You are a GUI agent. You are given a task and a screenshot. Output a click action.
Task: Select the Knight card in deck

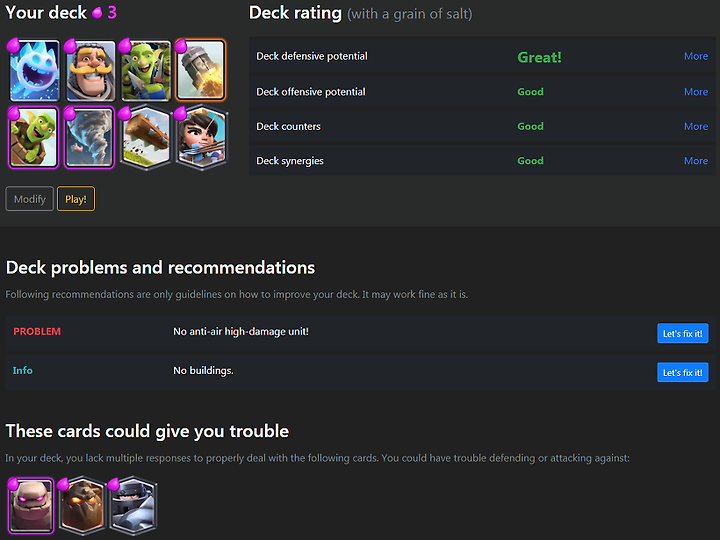pyautogui.click(x=90, y=70)
